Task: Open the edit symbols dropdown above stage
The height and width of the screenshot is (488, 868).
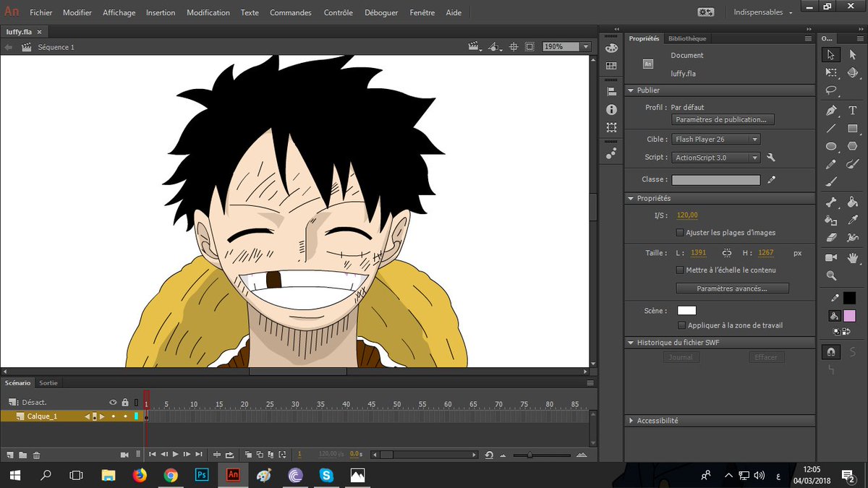Action: point(495,47)
